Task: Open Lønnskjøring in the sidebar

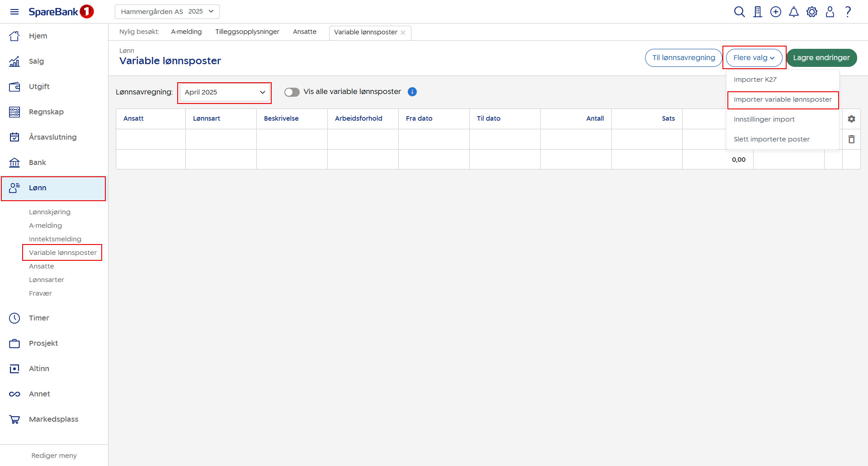Action: [x=50, y=212]
